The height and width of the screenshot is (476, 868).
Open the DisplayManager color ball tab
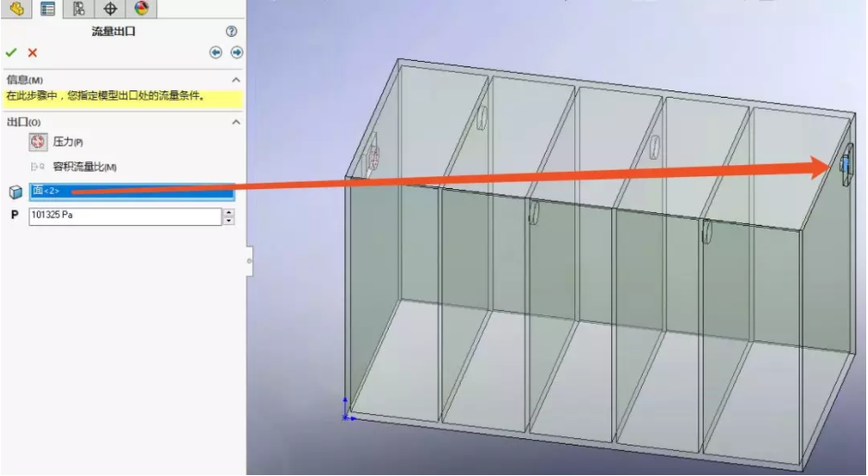(x=141, y=8)
